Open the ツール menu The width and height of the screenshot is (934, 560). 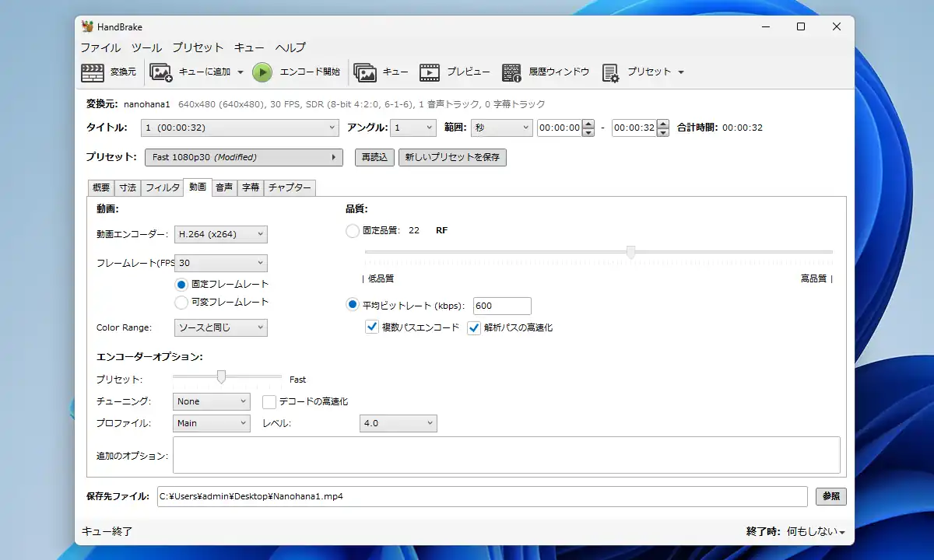[x=146, y=47]
